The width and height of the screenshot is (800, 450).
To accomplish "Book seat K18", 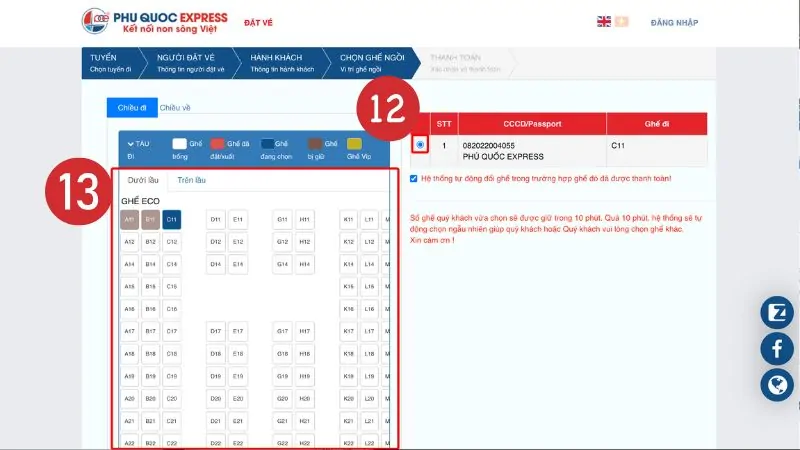I will (x=348, y=354).
